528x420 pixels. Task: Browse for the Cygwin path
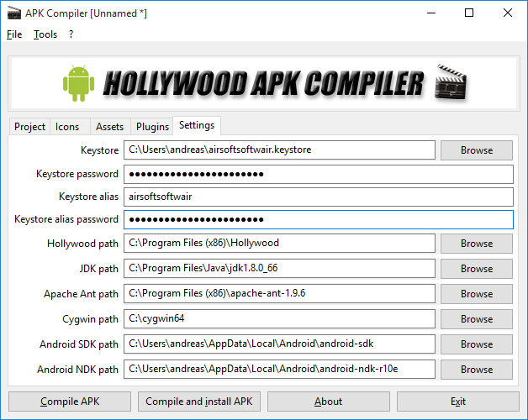(x=477, y=319)
